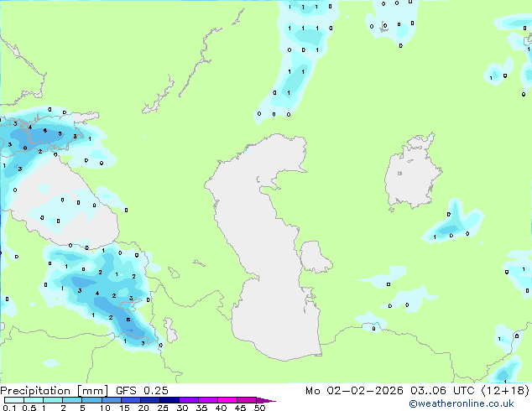Viewport: 532px width, 411px height.
Task: Click the 2–5 mm legend swatch
Action: point(72,400)
